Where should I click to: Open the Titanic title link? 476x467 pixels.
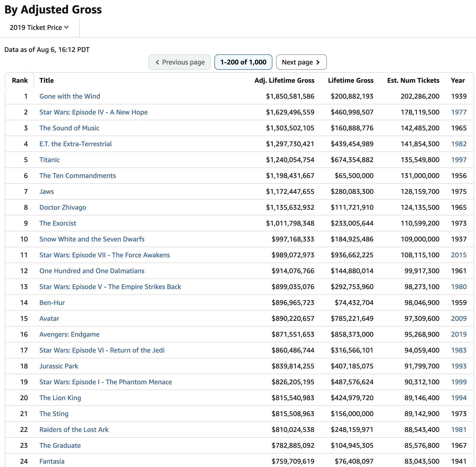[x=50, y=160]
